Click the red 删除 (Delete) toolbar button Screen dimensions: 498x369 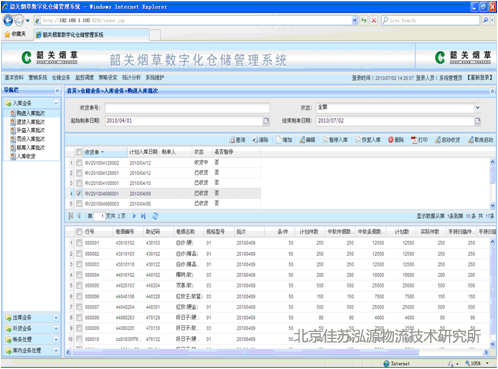396,140
